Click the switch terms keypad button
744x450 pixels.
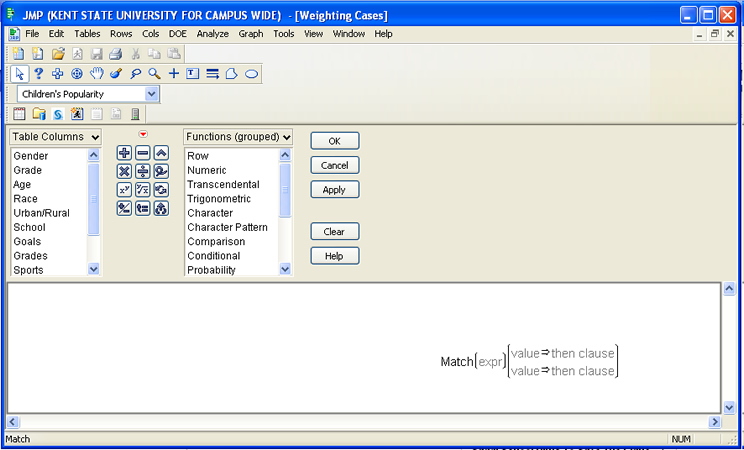161,190
